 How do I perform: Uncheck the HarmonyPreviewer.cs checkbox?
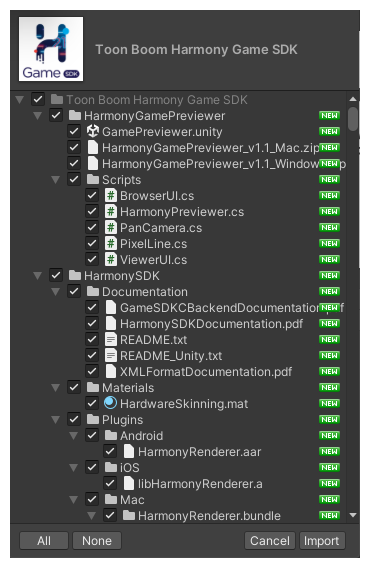coord(92,212)
